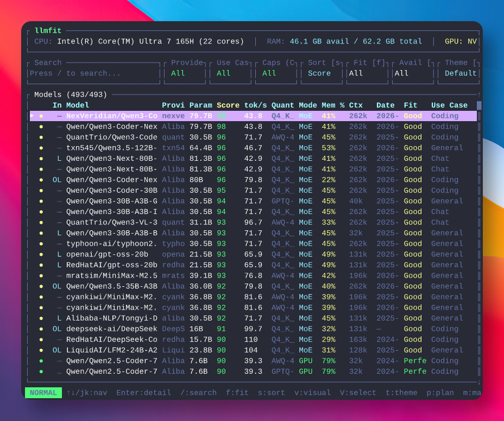The height and width of the screenshot is (421, 504).
Task: Click the Param column header
Action: [x=200, y=105]
